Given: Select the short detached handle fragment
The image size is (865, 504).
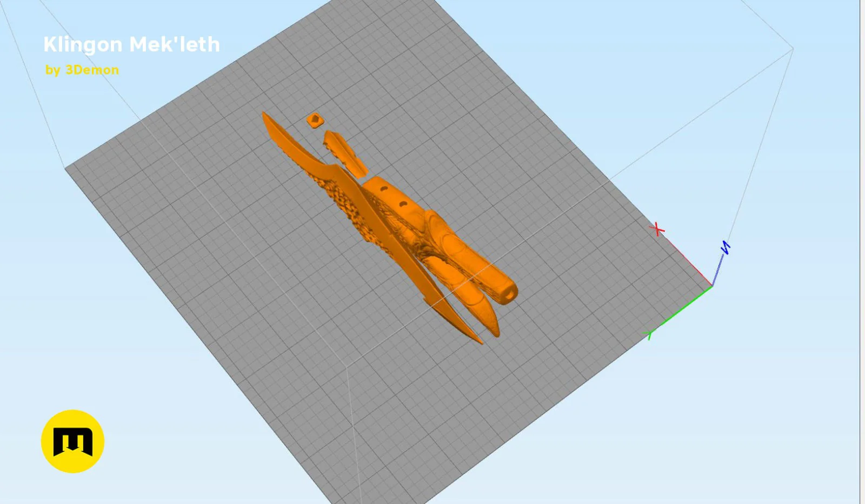Looking at the screenshot, I should 345,153.
